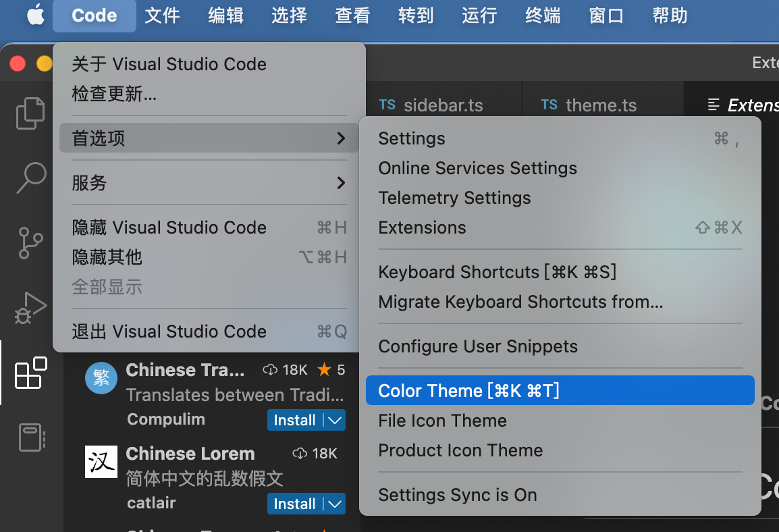Screen dimensions: 779x532
Task: Click the catlair publisher name
Action: (151, 503)
